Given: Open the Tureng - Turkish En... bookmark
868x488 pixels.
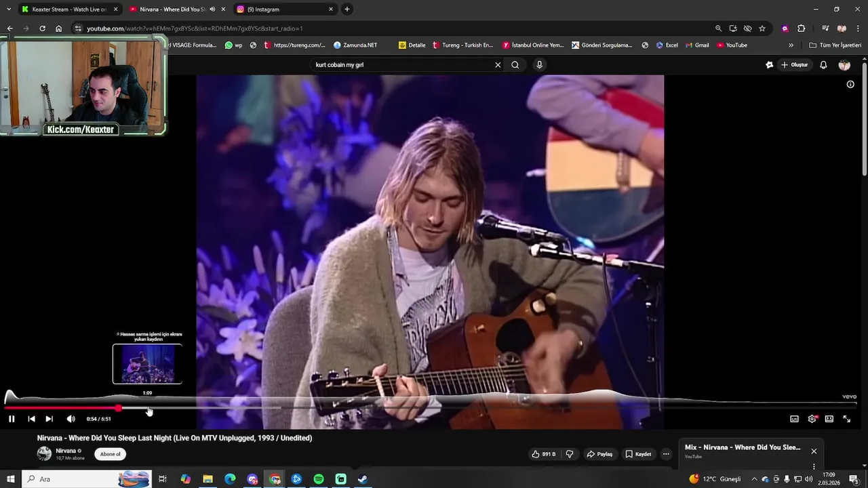Looking at the screenshot, I should tap(462, 45).
